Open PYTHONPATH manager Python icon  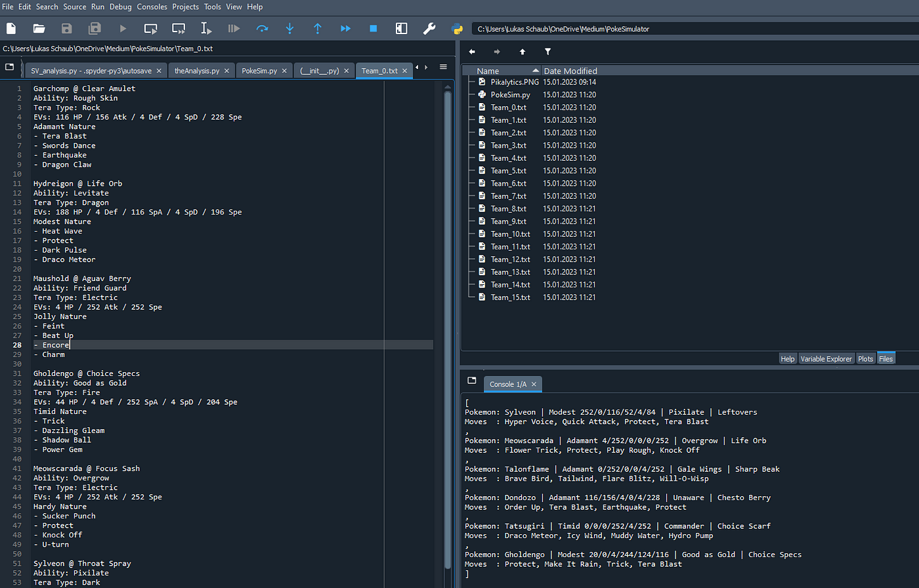point(457,28)
